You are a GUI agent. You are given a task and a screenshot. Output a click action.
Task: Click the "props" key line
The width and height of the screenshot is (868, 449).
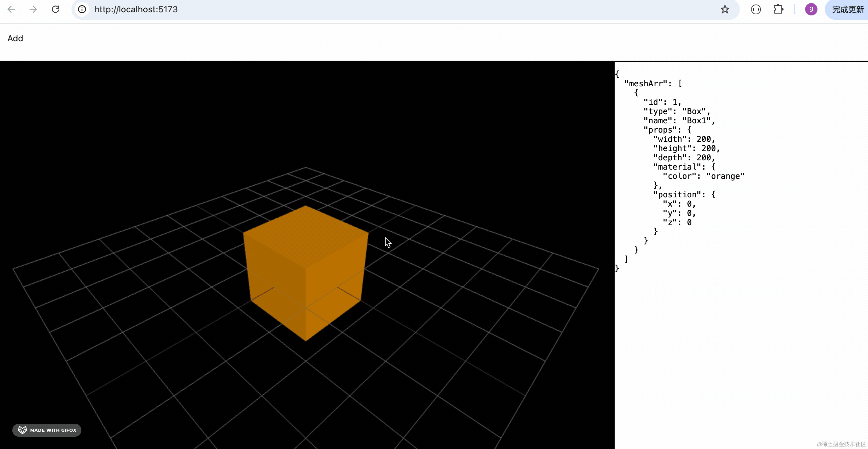pyautogui.click(x=668, y=130)
